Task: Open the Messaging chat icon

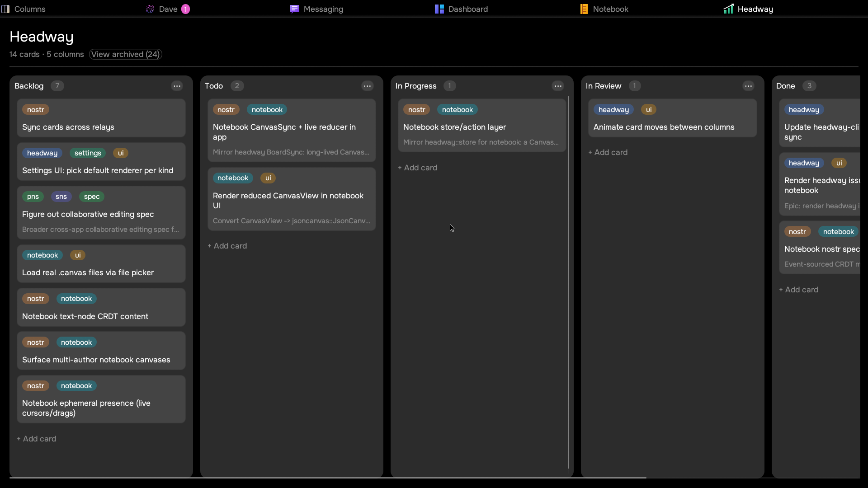Action: tap(295, 9)
